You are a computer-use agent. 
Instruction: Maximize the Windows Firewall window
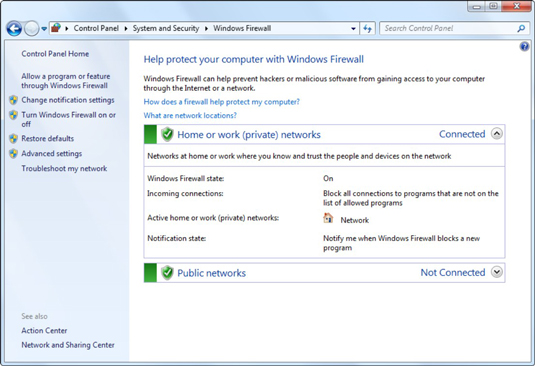tap(493, 6)
